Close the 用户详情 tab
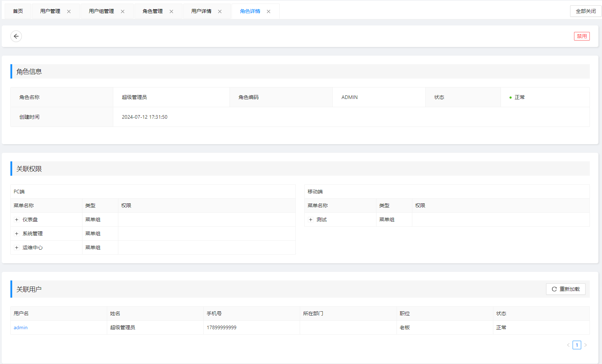This screenshot has height=364, width=602. click(x=220, y=11)
